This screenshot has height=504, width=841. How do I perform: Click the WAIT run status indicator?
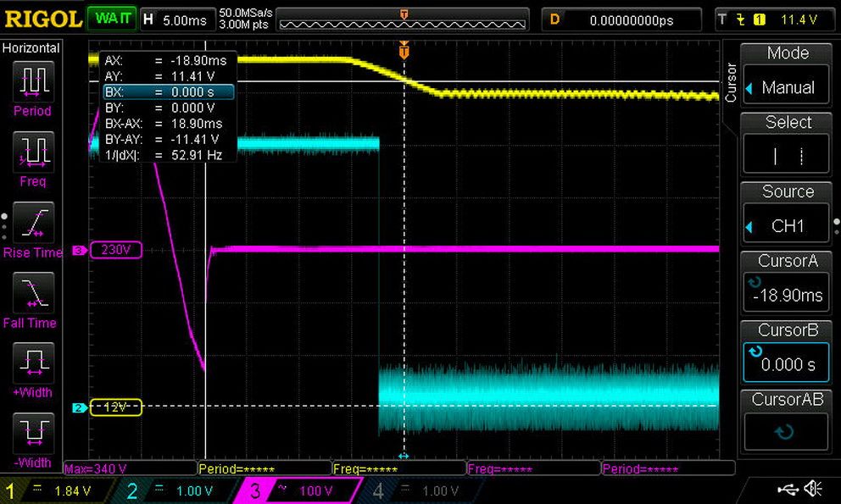pyautogui.click(x=112, y=19)
